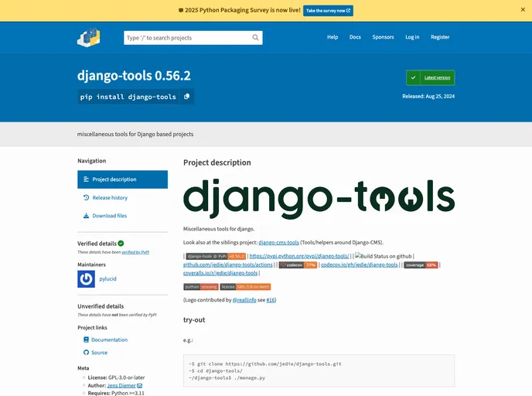
Task: Go to Log in
Action: [412, 37]
